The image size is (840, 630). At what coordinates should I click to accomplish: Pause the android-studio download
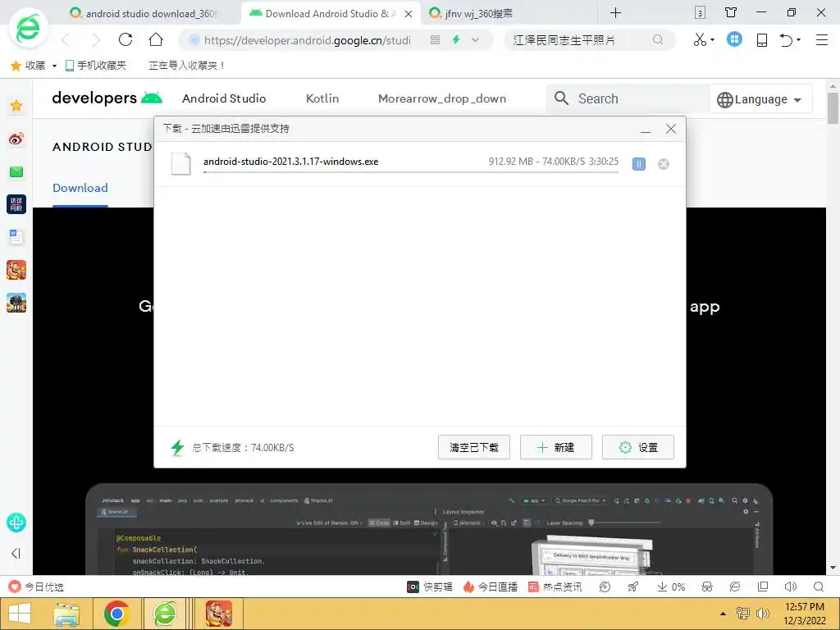click(x=638, y=164)
